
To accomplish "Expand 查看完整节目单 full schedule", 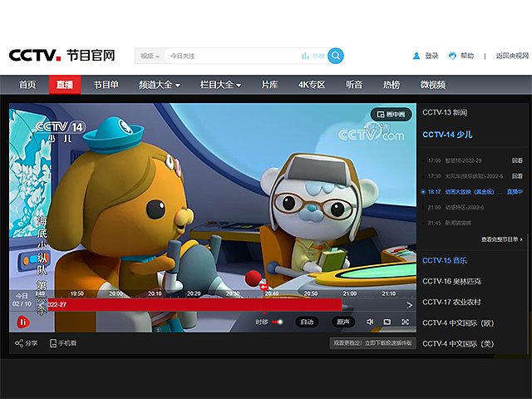I will 502,239.
